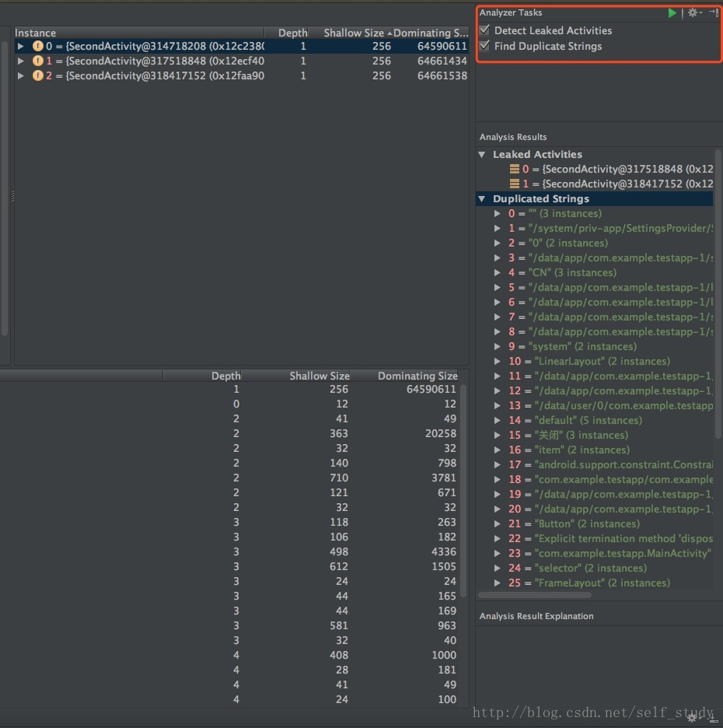The height and width of the screenshot is (728, 723).
Task: Click shallow size value 581
Action: (x=339, y=625)
